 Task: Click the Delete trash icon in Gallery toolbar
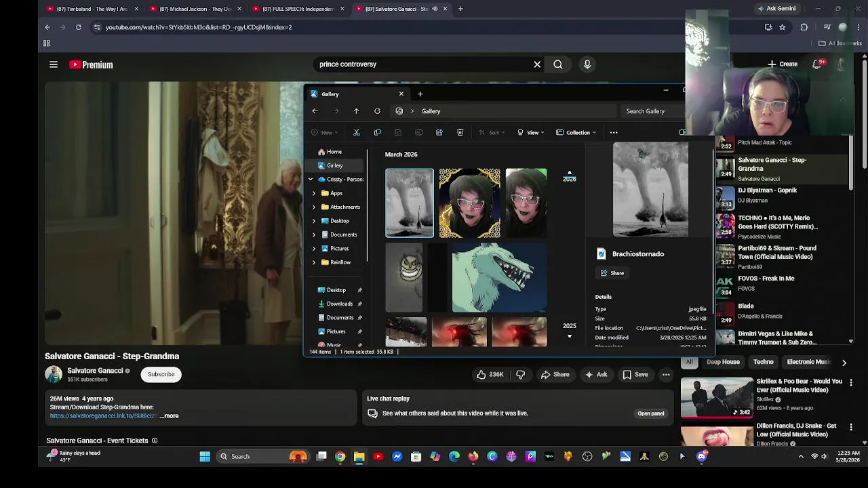point(460,133)
